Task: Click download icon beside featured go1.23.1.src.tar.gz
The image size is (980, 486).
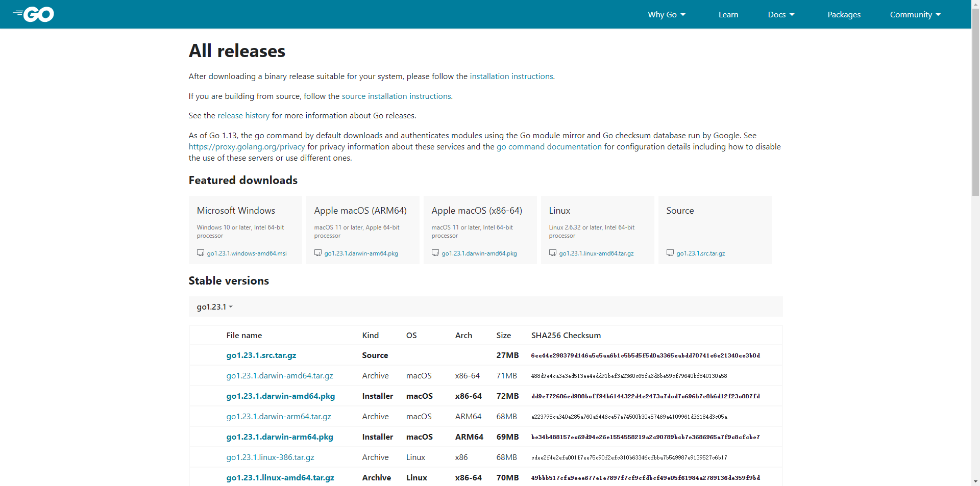Action: [670, 253]
